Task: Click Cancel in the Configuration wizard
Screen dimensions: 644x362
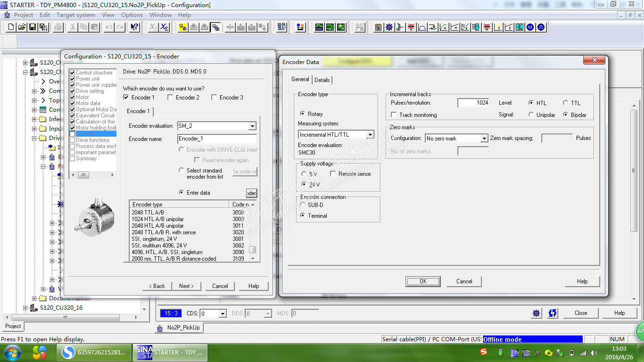Action: click(220, 286)
